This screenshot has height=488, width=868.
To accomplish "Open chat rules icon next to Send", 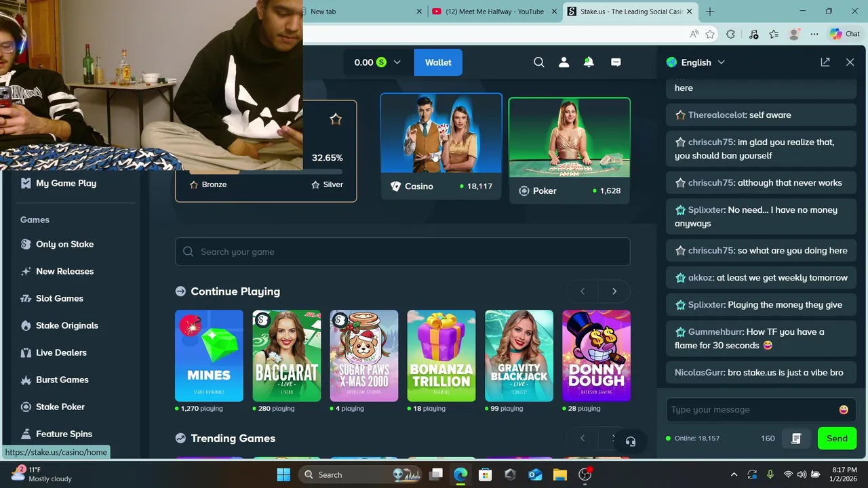I will [796, 439].
